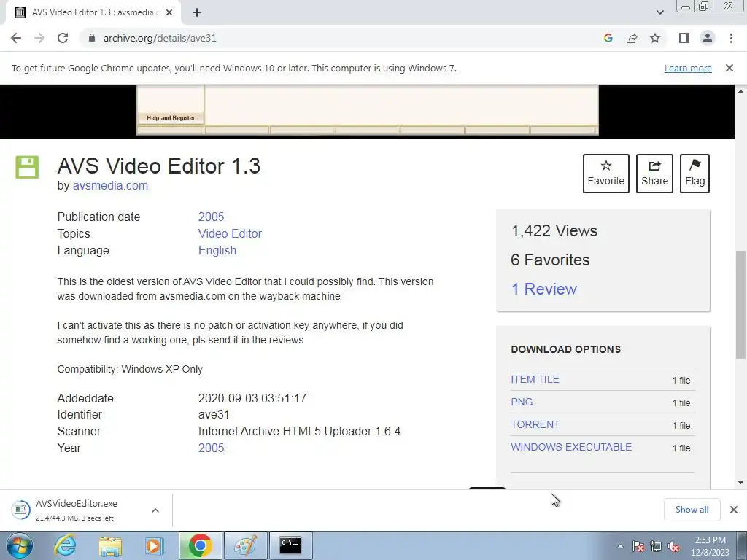
Task: Flag this item
Action: 694,174
